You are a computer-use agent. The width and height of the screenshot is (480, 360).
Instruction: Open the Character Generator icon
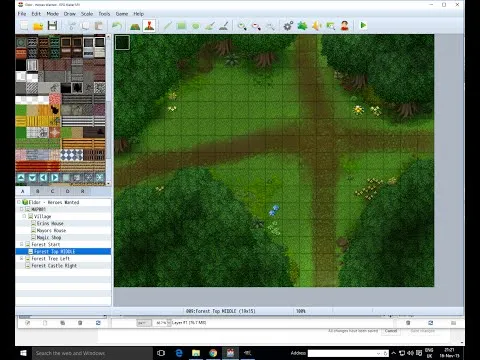[344, 26]
